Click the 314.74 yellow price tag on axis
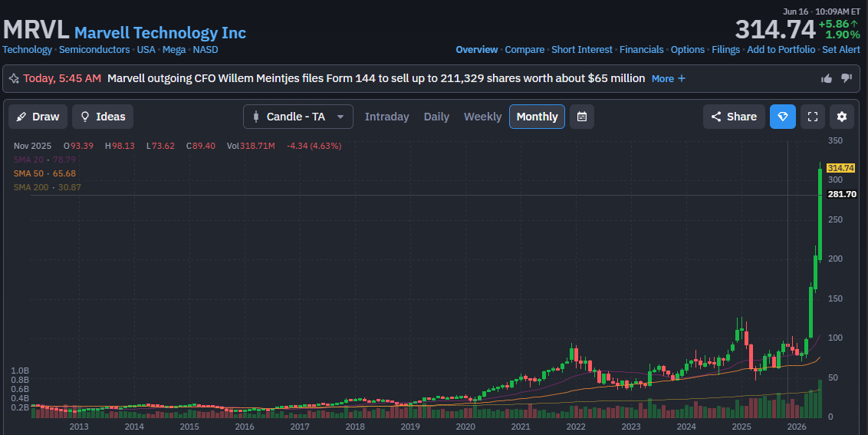 pos(841,168)
